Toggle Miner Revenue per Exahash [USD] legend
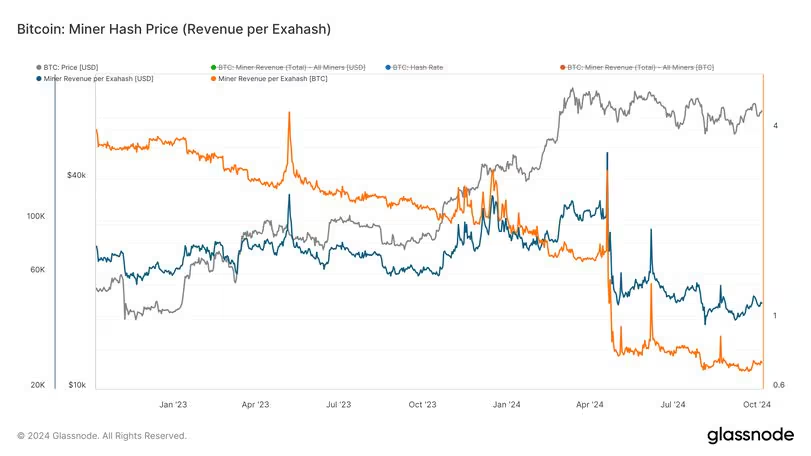Screen dimensions: 811x456 coord(95,79)
